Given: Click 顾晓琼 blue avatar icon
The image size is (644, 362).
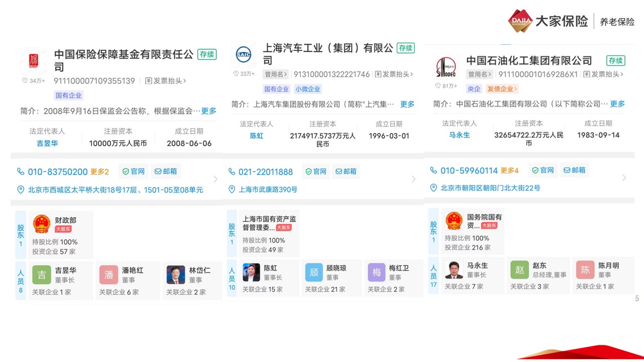Looking at the screenshot, I should pos(314,272).
